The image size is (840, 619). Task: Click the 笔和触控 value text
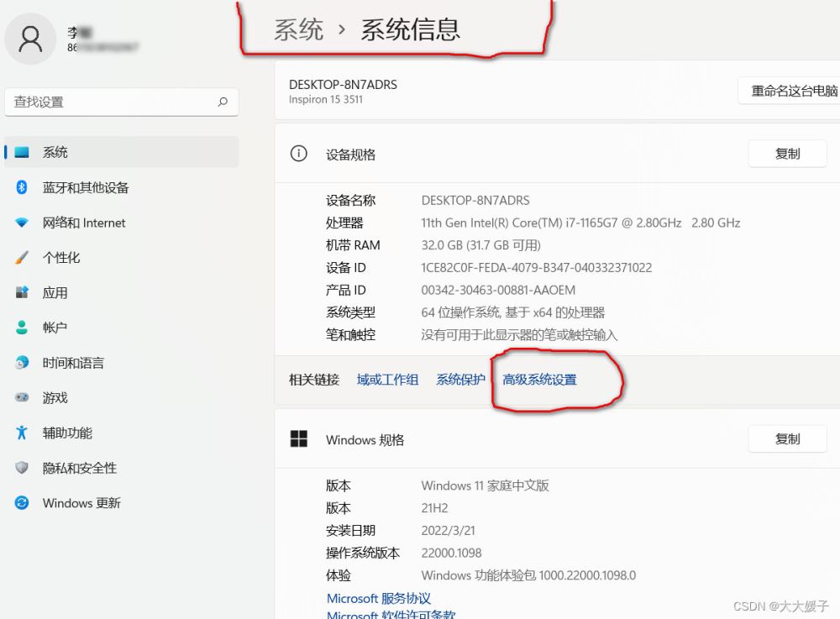pyautogui.click(x=519, y=335)
